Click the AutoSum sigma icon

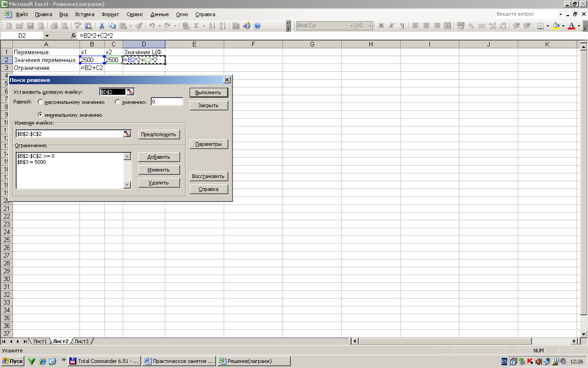[x=197, y=26]
